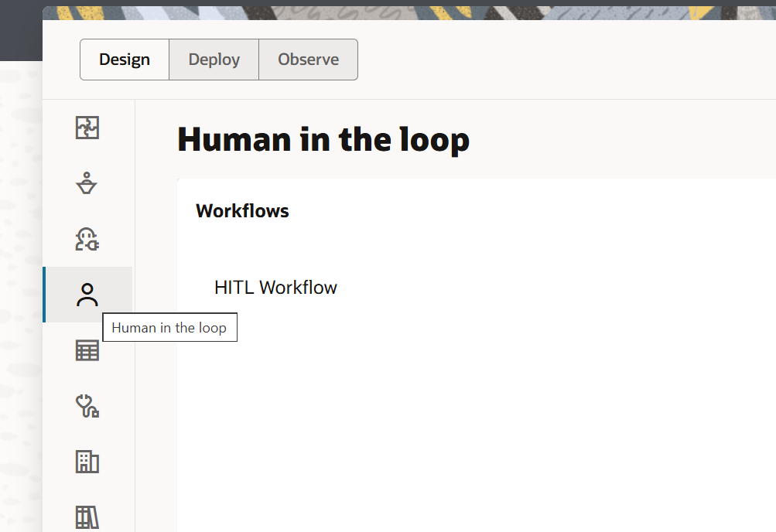
Task: Switch to the Deploy tab
Action: tap(214, 60)
